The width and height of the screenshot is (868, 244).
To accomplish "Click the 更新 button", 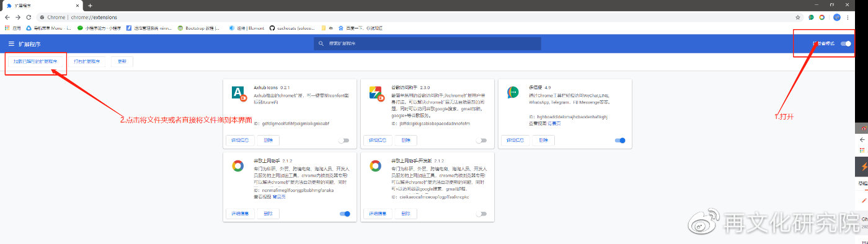I will pos(122,61).
